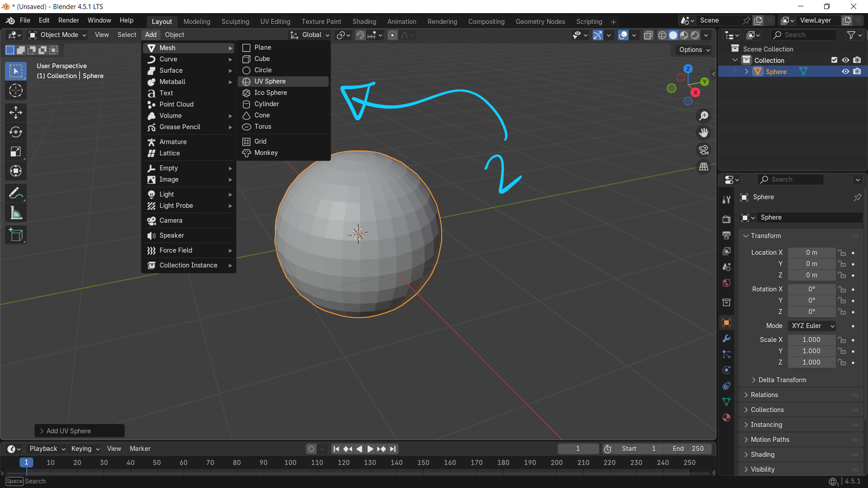Screen dimensions: 868x488
Task: Switch perspective/orthographic grid icon
Action: point(703,167)
